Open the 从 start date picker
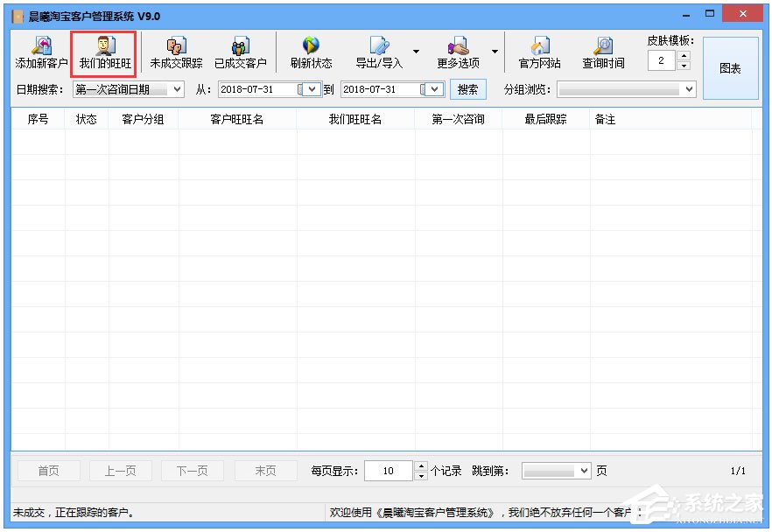Screen dimensions: 772x532 312,89
